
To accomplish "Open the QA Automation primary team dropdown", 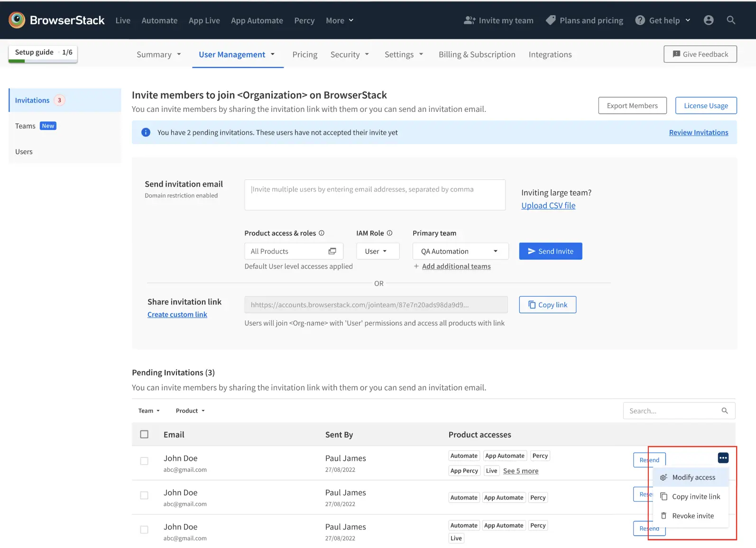I will point(460,251).
